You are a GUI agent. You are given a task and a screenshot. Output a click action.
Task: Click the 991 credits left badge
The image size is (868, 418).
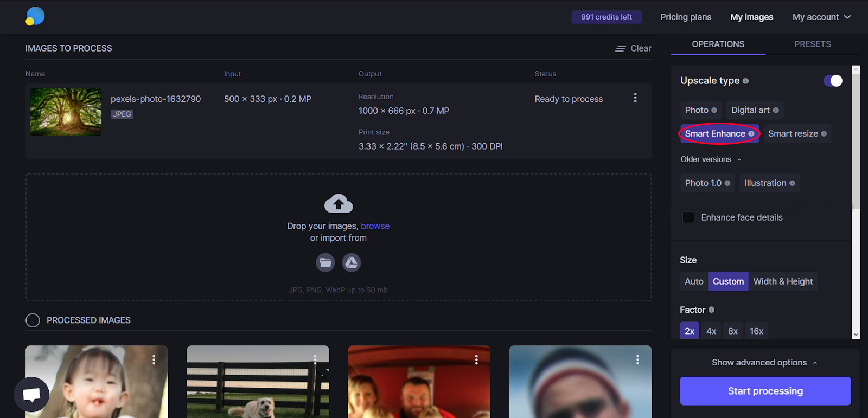(607, 17)
